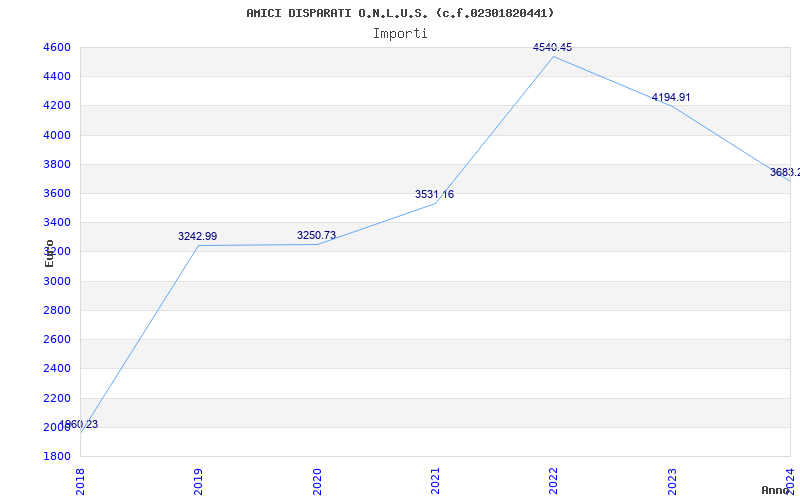Click the Importi subtitle
This screenshot has width=800, height=500.
tap(400, 34)
